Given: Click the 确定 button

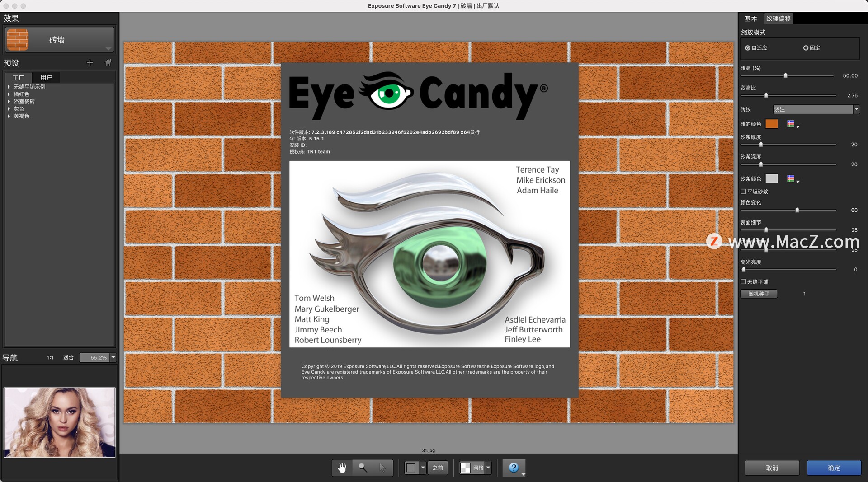Looking at the screenshot, I should pyautogui.click(x=834, y=468).
